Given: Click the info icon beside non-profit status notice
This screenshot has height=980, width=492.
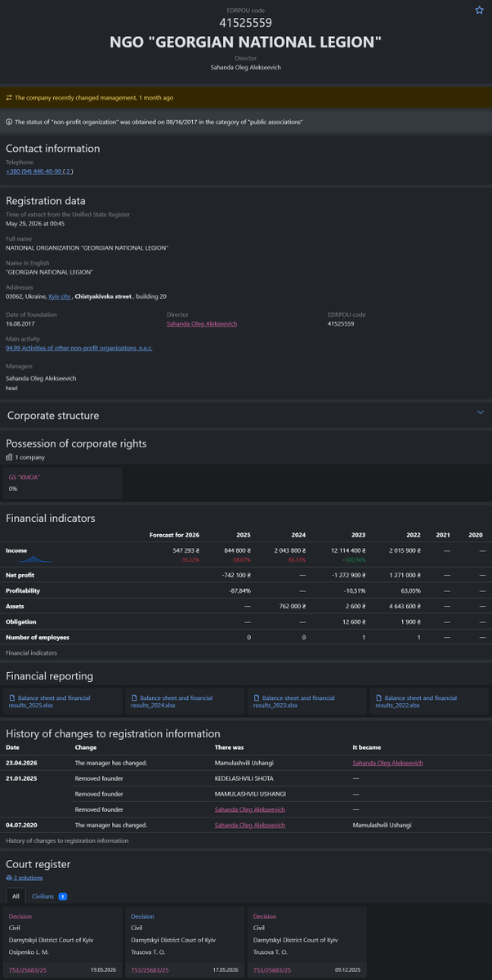Looking at the screenshot, I should click(x=9, y=122).
